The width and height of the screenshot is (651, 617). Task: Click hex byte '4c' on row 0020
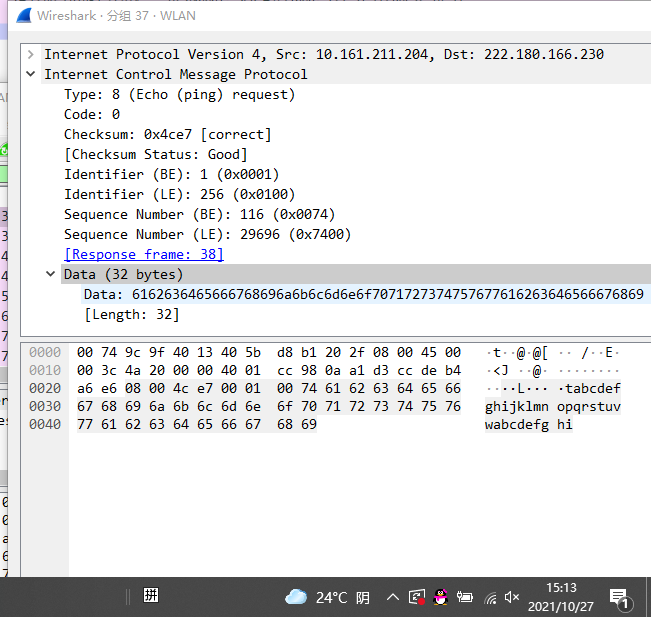tap(181, 388)
